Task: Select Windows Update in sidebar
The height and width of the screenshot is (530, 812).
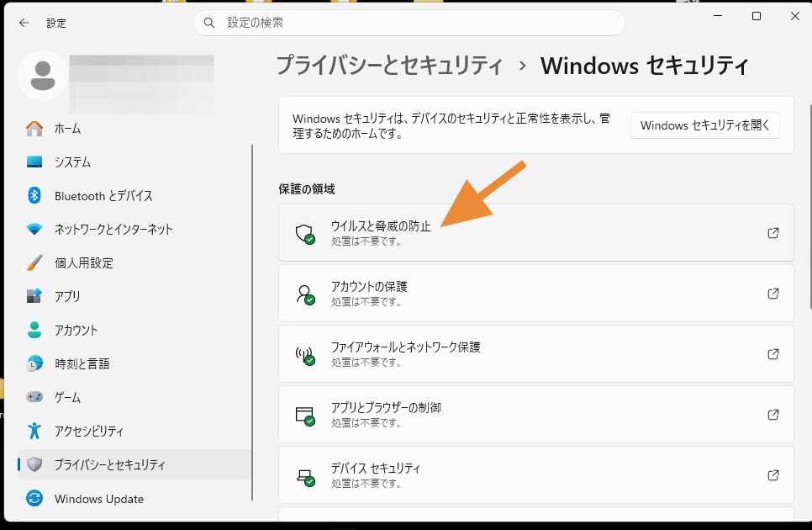Action: [134, 498]
